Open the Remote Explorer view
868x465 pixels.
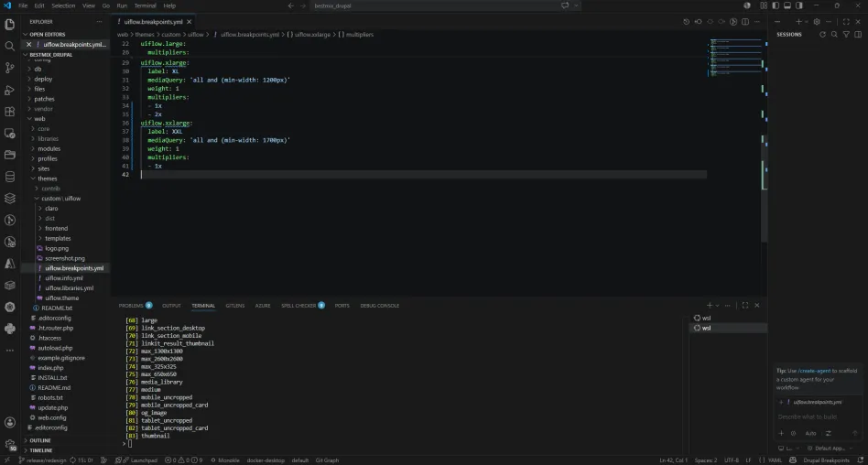tap(9, 133)
